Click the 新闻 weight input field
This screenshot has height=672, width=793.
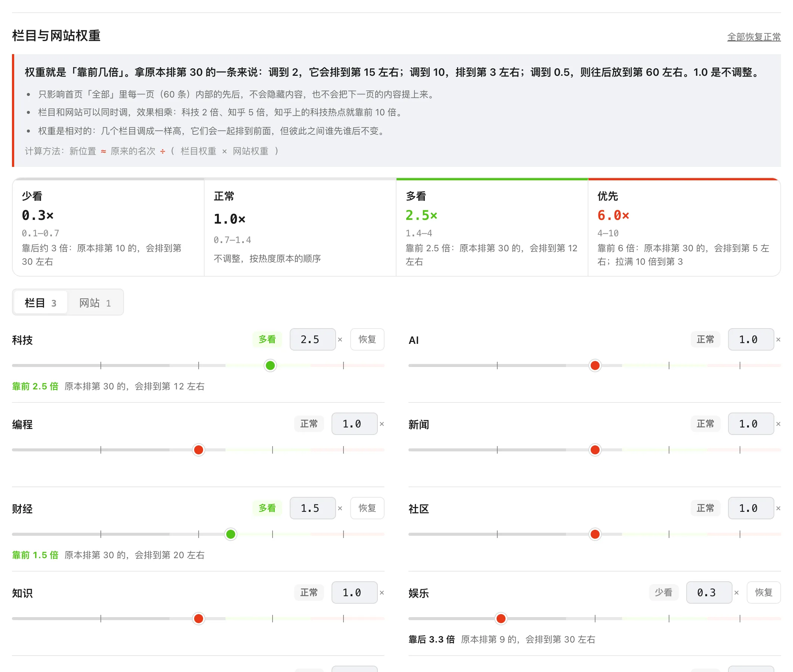coord(751,424)
